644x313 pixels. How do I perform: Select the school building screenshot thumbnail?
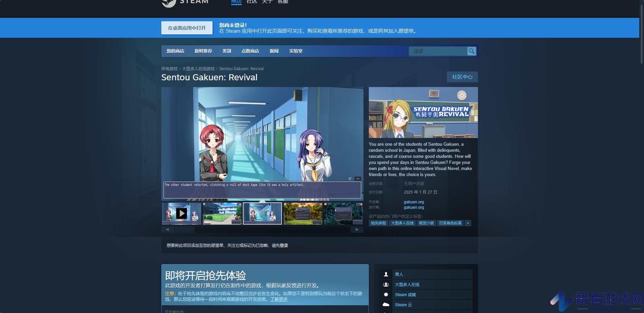[x=222, y=214]
